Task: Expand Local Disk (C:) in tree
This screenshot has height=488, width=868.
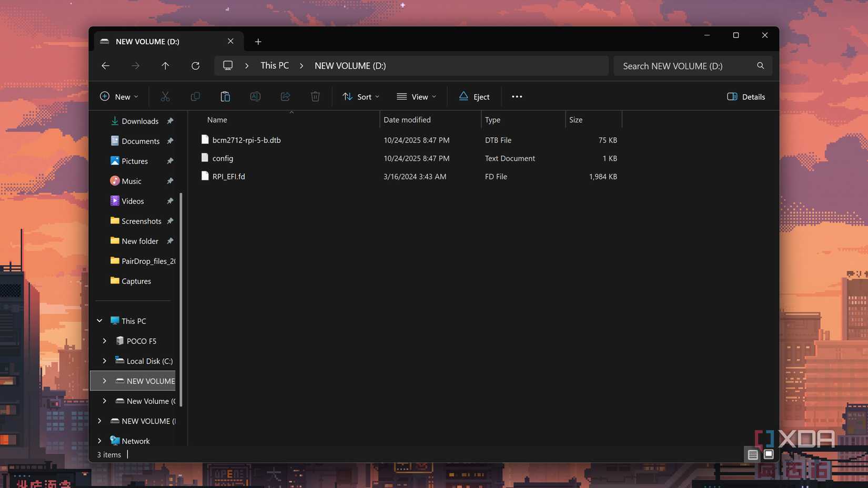Action: tap(105, 361)
